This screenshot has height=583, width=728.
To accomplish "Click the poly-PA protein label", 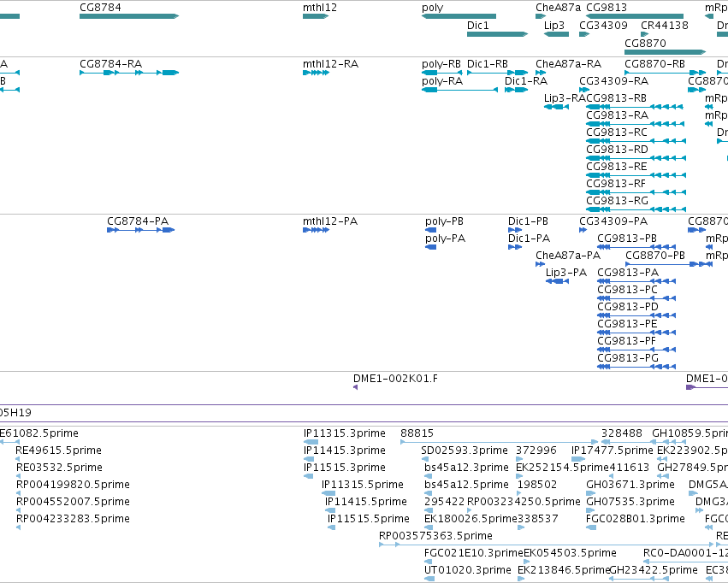I will tap(445, 238).
